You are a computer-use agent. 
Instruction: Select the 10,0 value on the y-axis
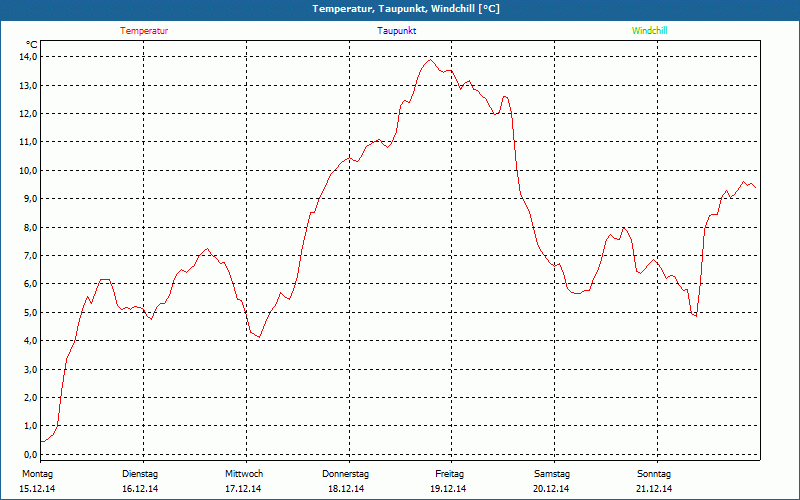(29, 170)
